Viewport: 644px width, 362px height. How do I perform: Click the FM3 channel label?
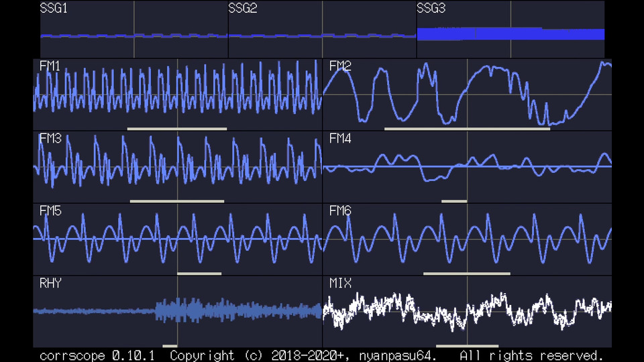point(50,138)
